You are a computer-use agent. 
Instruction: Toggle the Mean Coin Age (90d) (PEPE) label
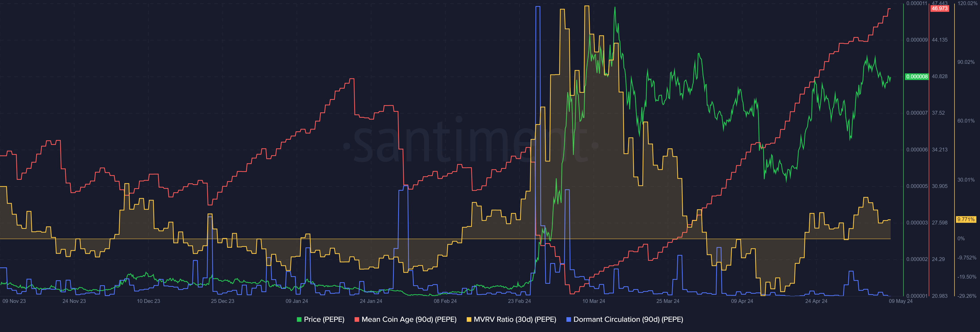[x=409, y=319]
